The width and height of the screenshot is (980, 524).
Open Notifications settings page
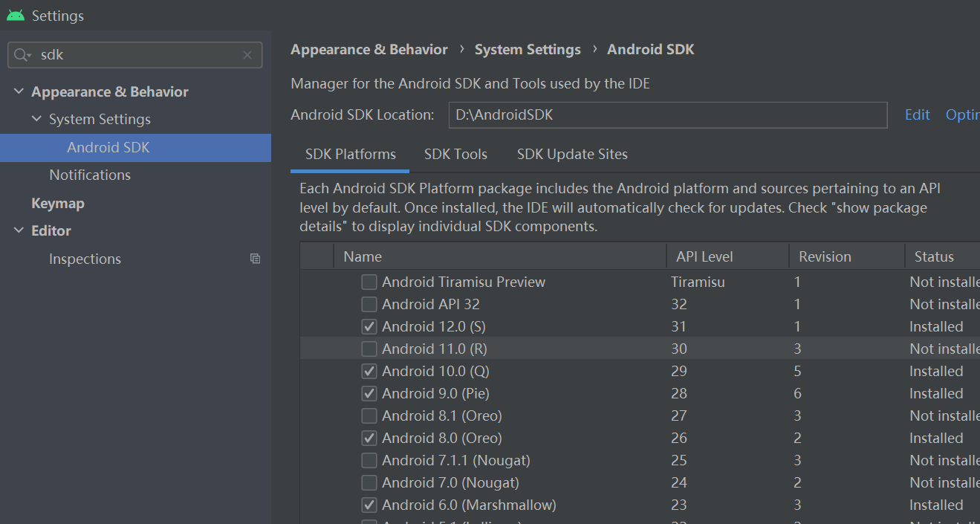90,175
